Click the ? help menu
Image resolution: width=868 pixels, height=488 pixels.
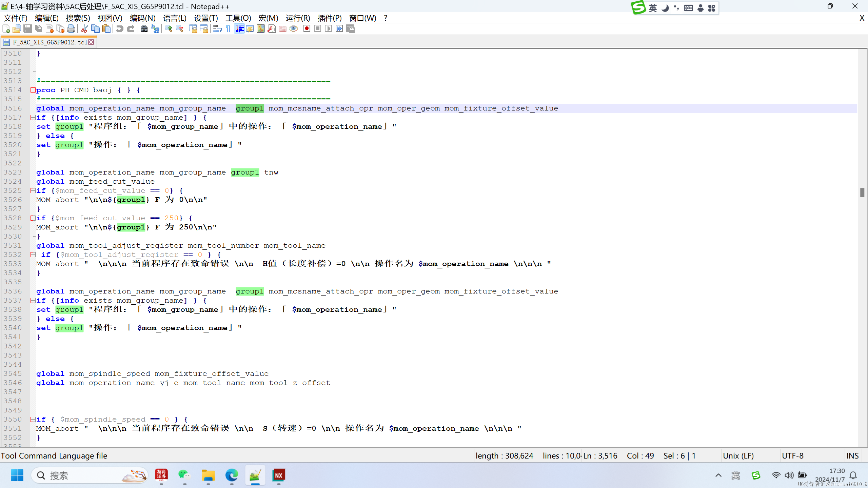pos(386,18)
